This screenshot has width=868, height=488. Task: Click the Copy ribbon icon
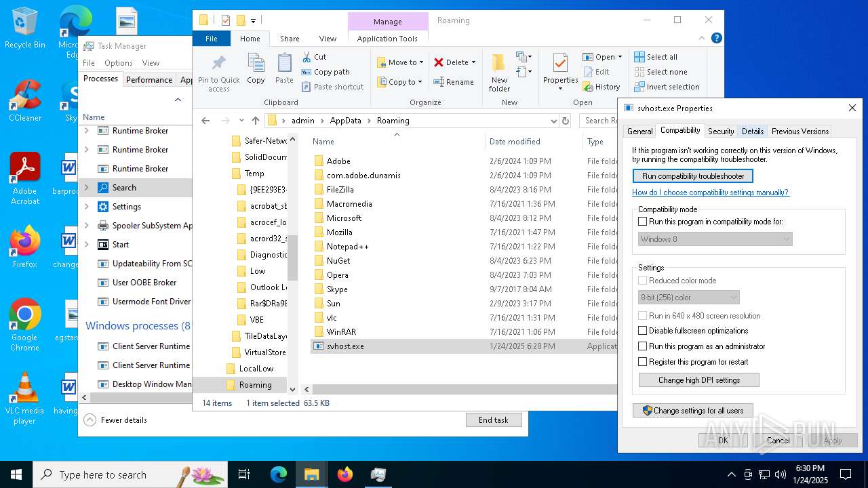pyautogui.click(x=256, y=69)
